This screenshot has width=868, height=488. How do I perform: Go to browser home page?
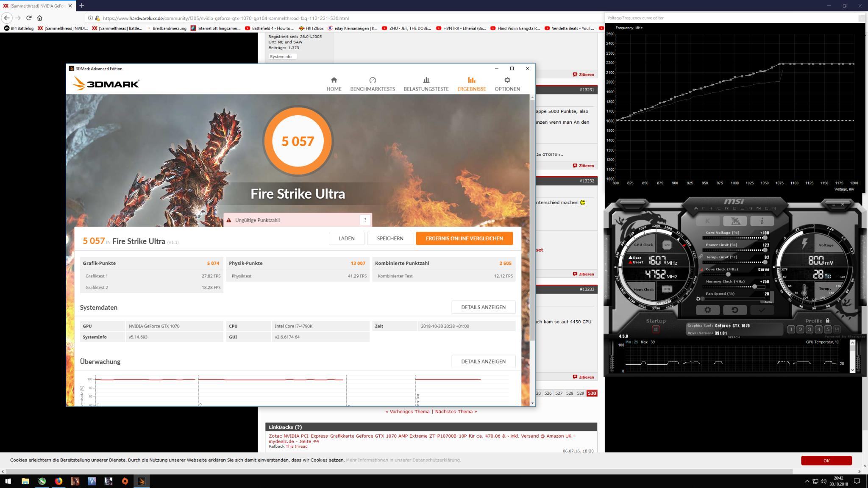[40, 18]
